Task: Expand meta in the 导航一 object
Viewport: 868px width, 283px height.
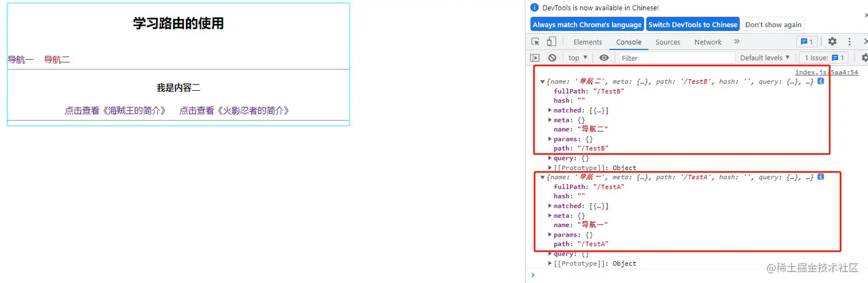Action: [550, 216]
